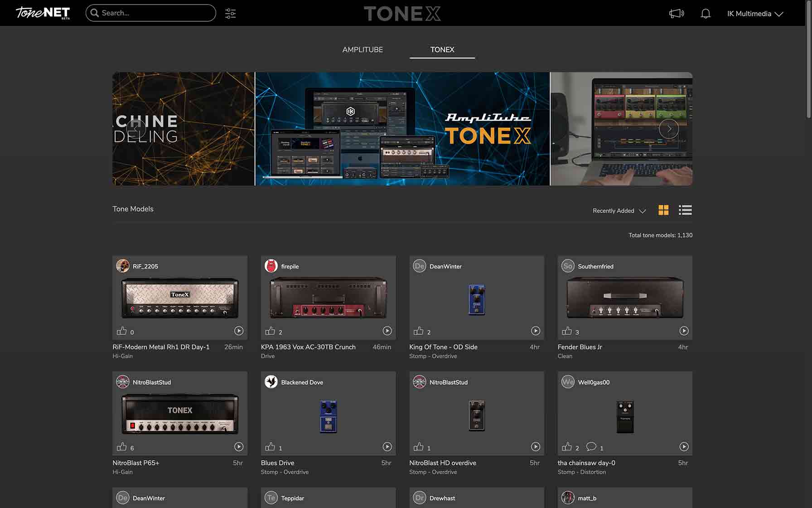Play NitroBlast HD overdrive preview
Screen dimensions: 812x508
click(536, 447)
